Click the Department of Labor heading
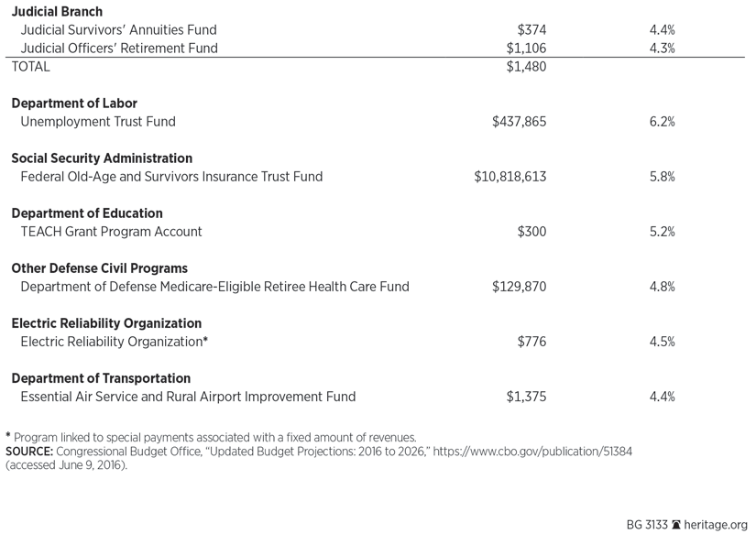This screenshot has width=756, height=534. point(74,104)
